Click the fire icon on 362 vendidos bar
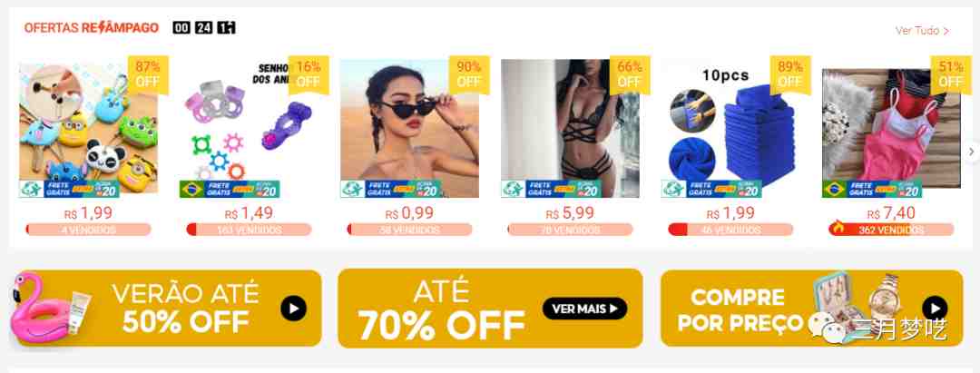The height and width of the screenshot is (373, 980). pyautogui.click(x=838, y=230)
